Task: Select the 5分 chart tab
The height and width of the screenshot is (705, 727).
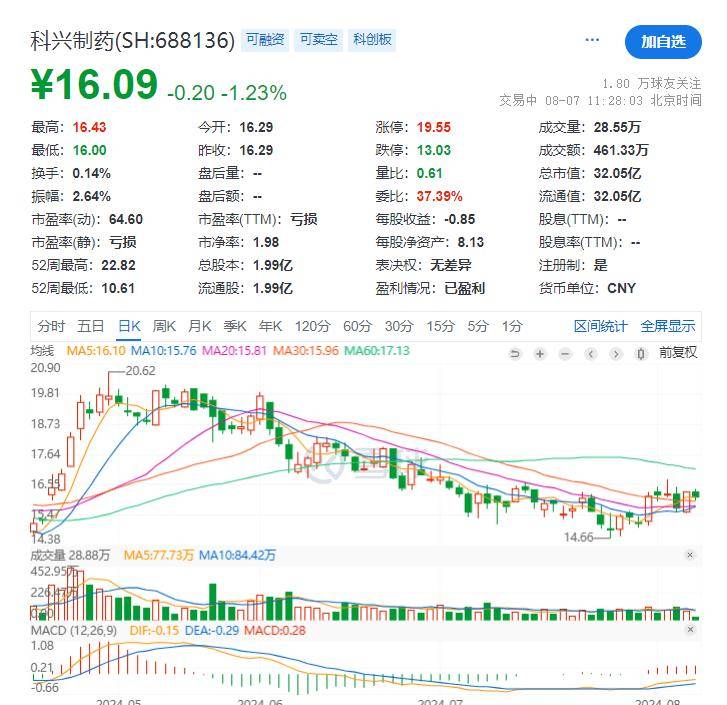Action: pos(478,326)
